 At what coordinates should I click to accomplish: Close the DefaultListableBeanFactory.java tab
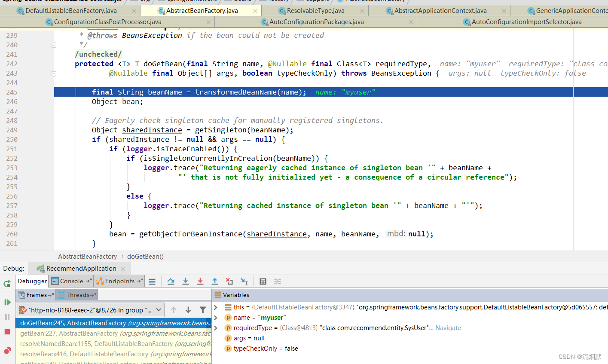(x=134, y=11)
